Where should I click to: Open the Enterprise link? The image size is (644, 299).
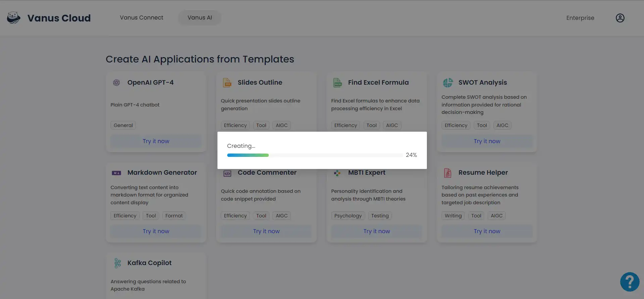click(580, 18)
